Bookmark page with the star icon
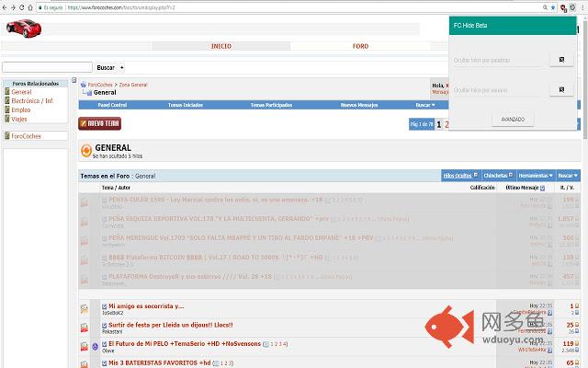This screenshot has width=588, height=368. pyautogui.click(x=553, y=7)
